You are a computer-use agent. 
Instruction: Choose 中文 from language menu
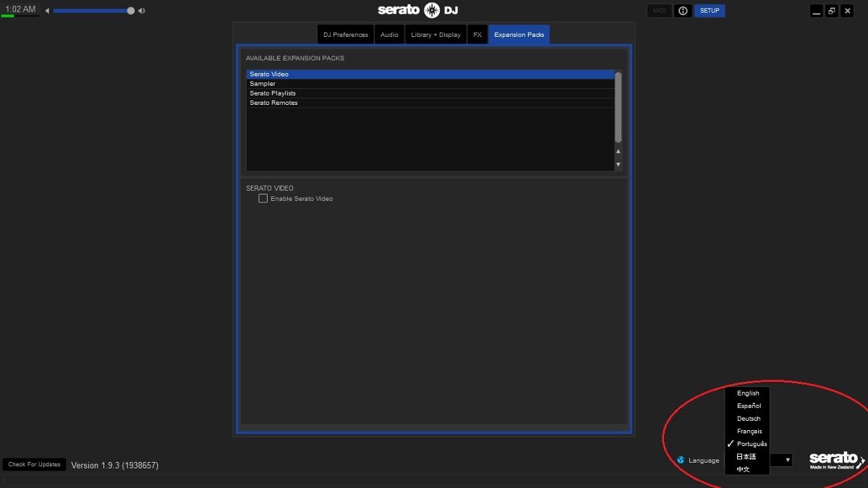748,469
